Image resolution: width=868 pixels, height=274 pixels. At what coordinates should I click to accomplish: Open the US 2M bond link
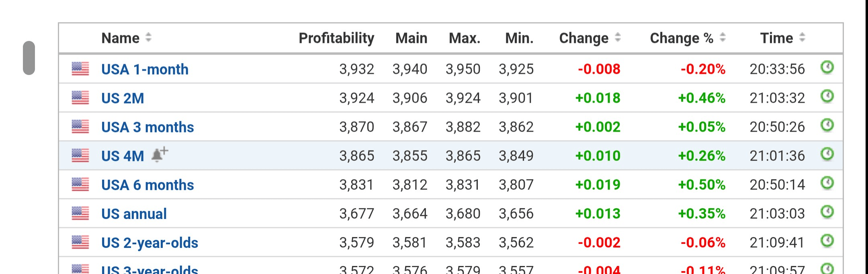(123, 98)
